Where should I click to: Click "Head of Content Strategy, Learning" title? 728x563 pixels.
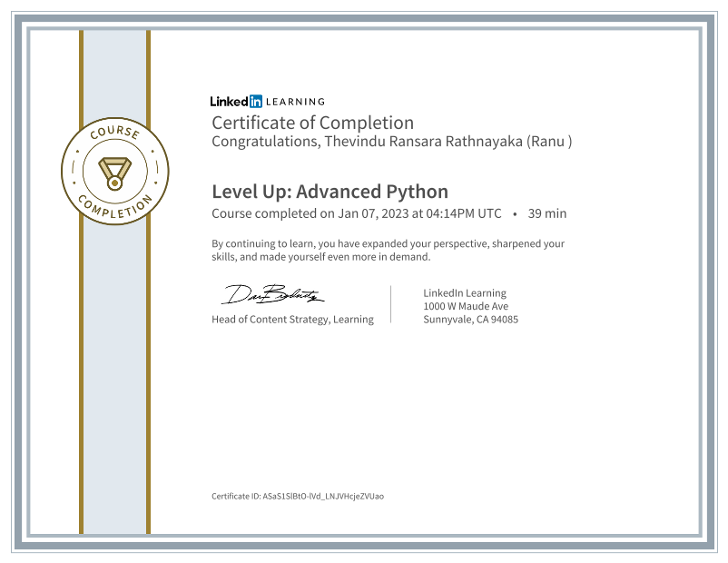tap(292, 320)
